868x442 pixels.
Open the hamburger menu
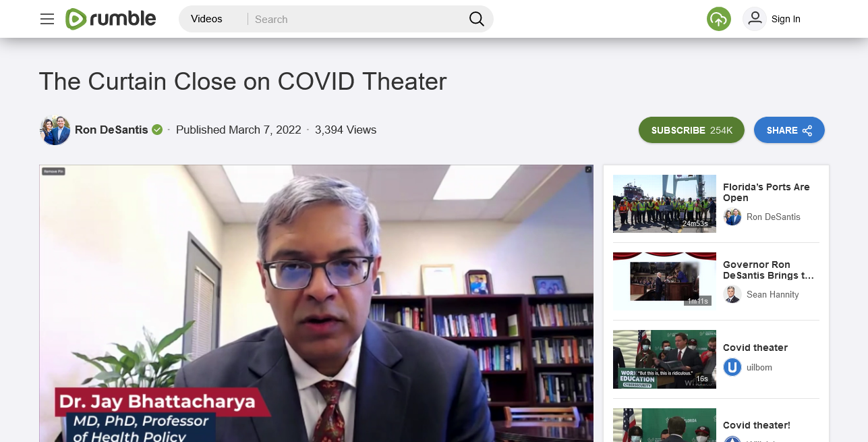tap(47, 19)
